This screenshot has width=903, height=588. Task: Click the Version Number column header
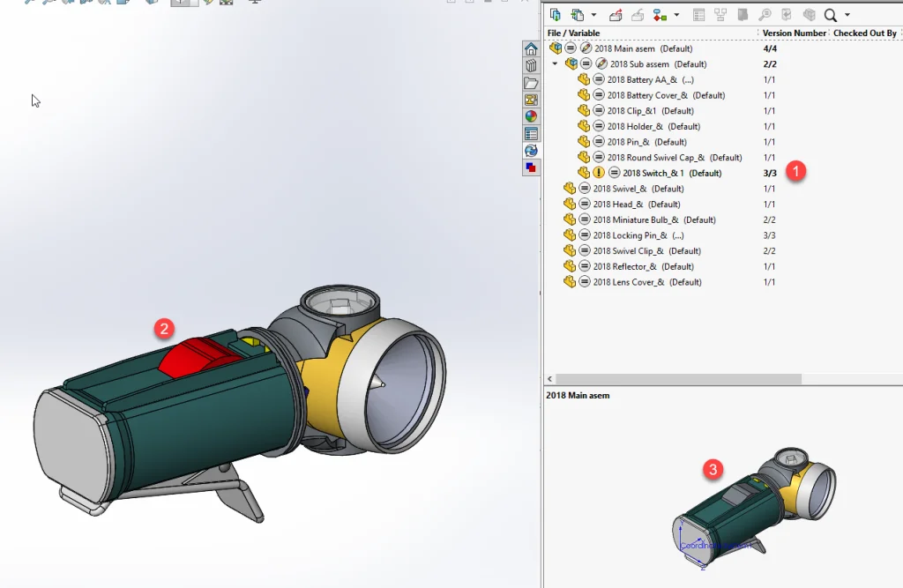pos(794,33)
